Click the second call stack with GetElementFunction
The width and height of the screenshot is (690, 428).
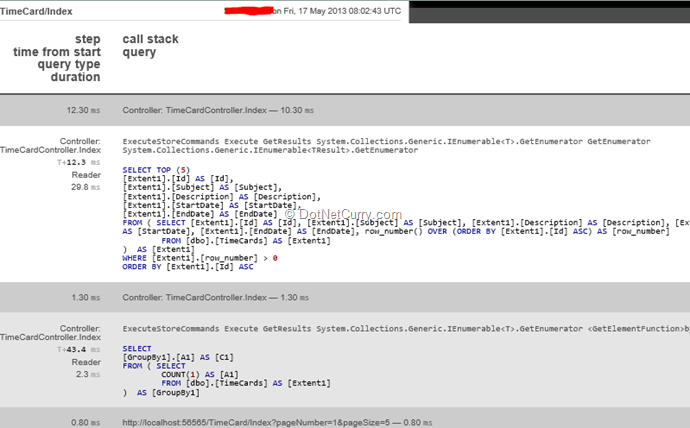tap(405, 328)
